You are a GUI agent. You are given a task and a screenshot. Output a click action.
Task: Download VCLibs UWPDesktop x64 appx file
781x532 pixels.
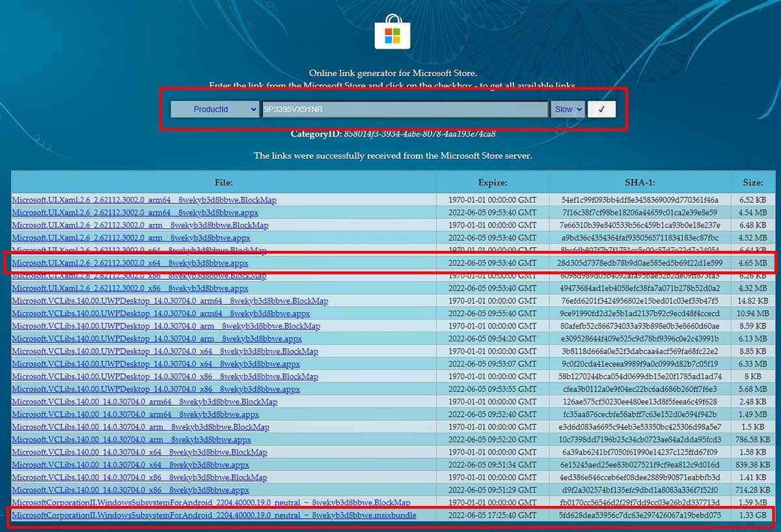[x=156, y=364]
